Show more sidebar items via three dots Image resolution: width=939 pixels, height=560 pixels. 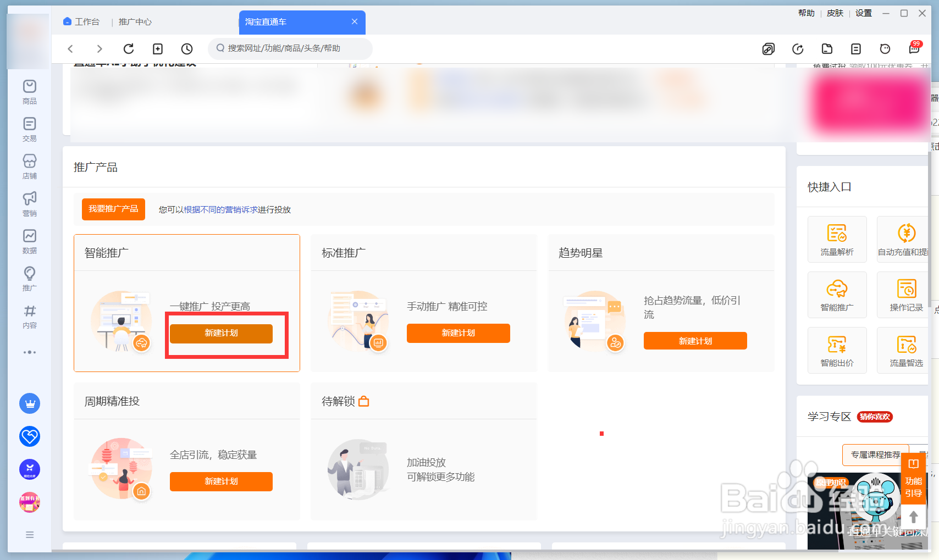[30, 352]
